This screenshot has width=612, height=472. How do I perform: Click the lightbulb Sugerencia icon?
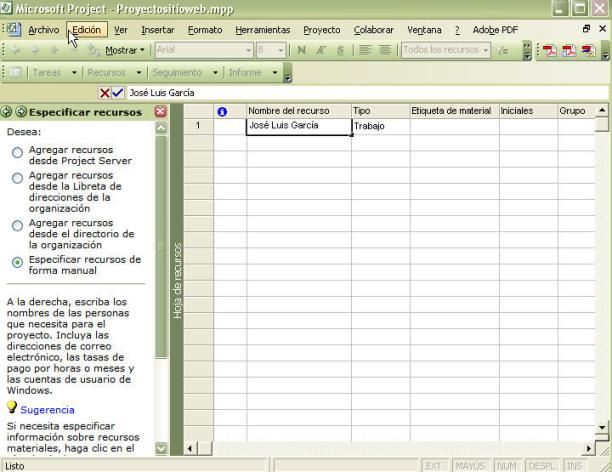click(12, 407)
